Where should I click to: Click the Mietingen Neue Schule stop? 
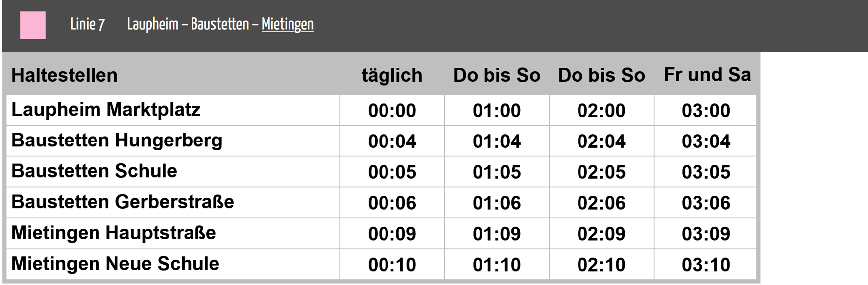pyautogui.click(x=115, y=264)
